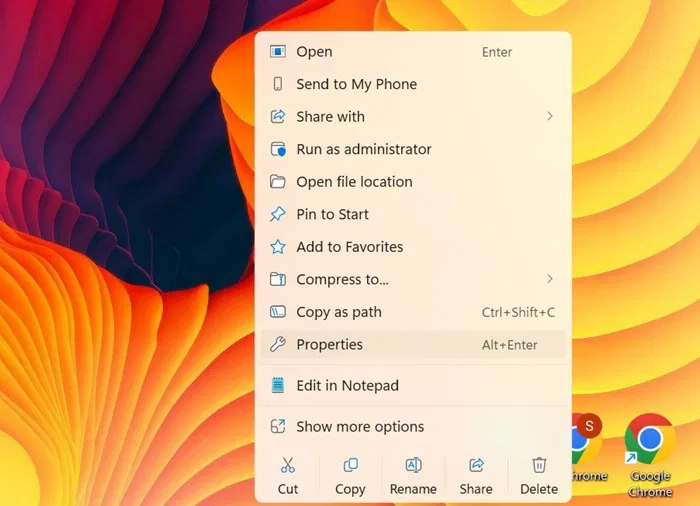This screenshot has height=506, width=700.
Task: Click the Share icon in bottom bar
Action: click(476, 465)
